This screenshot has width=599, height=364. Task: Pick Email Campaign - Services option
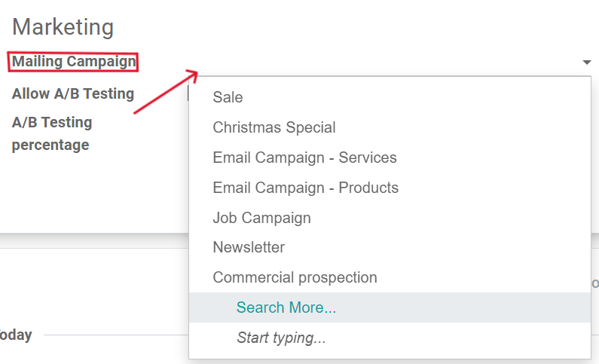[x=304, y=158]
